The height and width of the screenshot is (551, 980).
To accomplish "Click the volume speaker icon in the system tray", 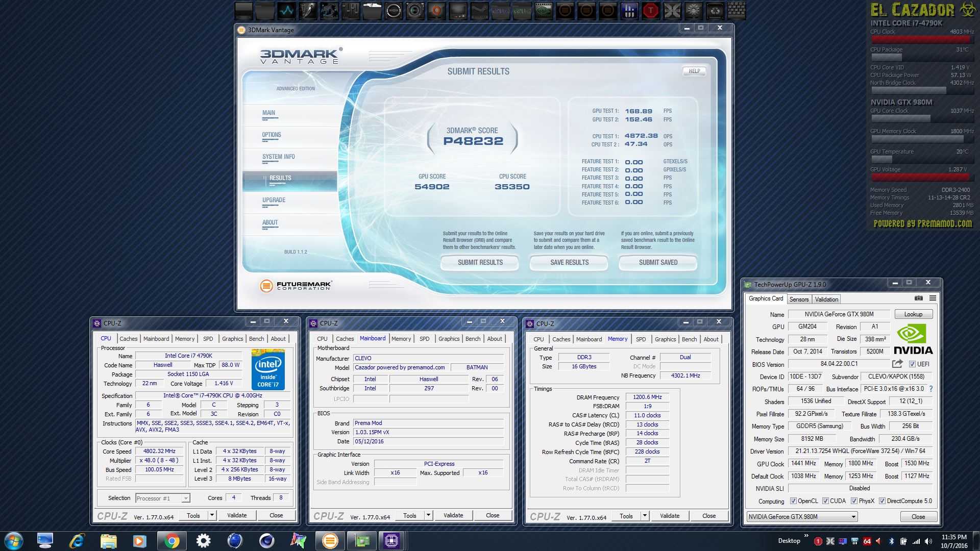I will tap(928, 541).
